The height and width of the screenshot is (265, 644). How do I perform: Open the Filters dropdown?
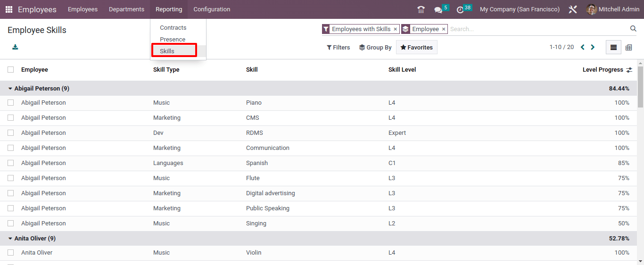tap(339, 47)
